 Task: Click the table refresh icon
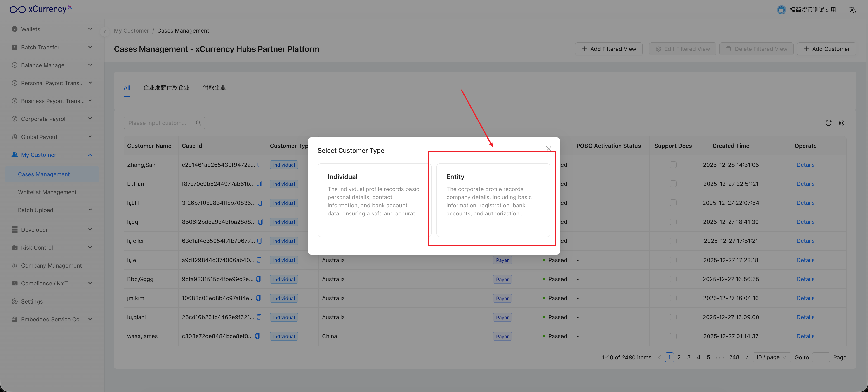coord(828,123)
